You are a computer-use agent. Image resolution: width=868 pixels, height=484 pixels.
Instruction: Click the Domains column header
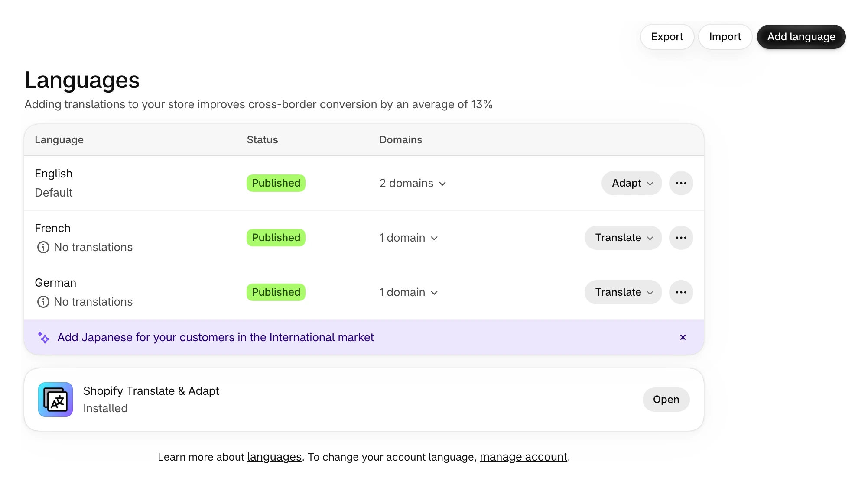click(400, 140)
